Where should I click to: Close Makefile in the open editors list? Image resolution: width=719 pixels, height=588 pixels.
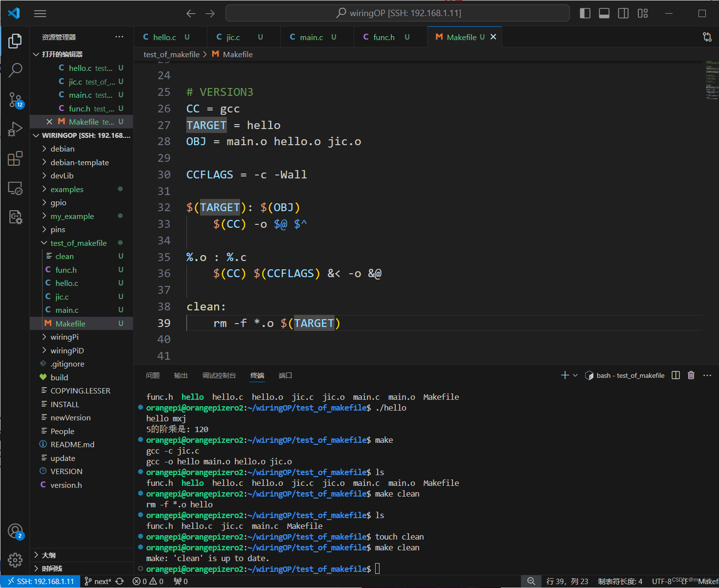49,122
